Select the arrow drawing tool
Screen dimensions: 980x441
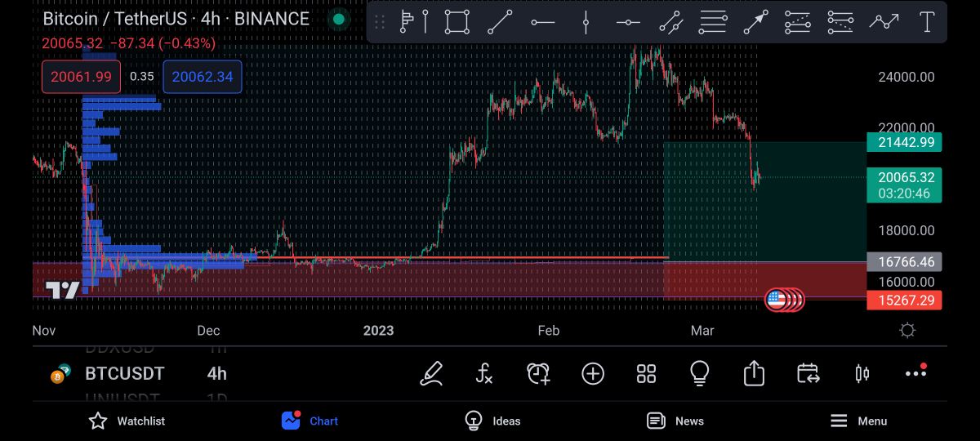click(x=755, y=22)
